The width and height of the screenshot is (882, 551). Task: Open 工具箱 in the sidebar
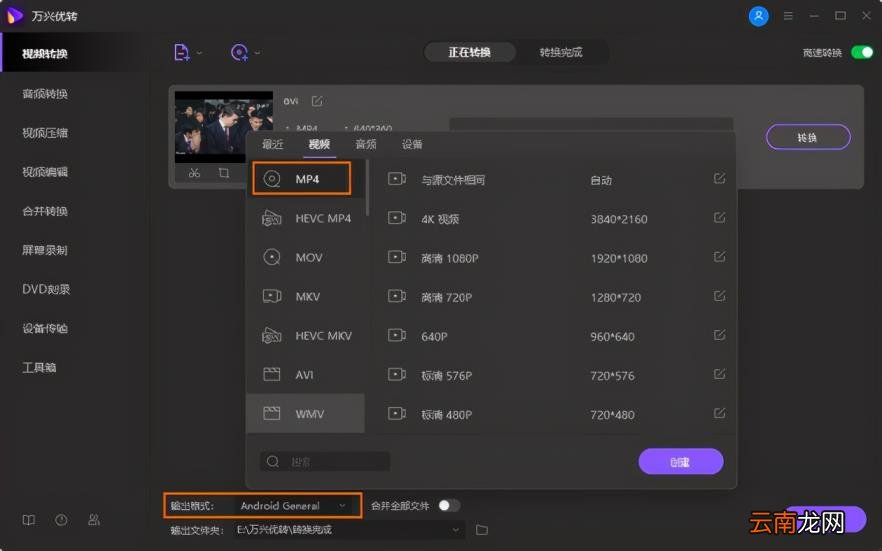pos(39,367)
